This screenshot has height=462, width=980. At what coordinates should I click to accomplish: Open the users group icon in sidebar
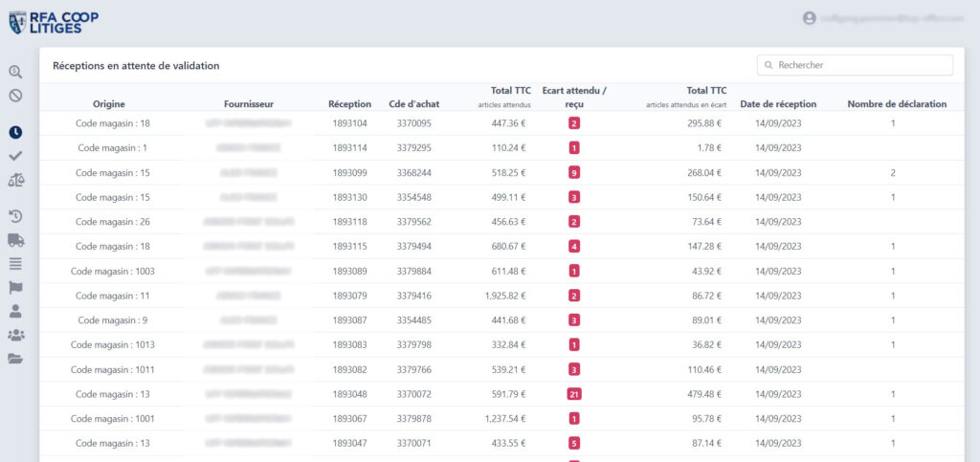15,336
